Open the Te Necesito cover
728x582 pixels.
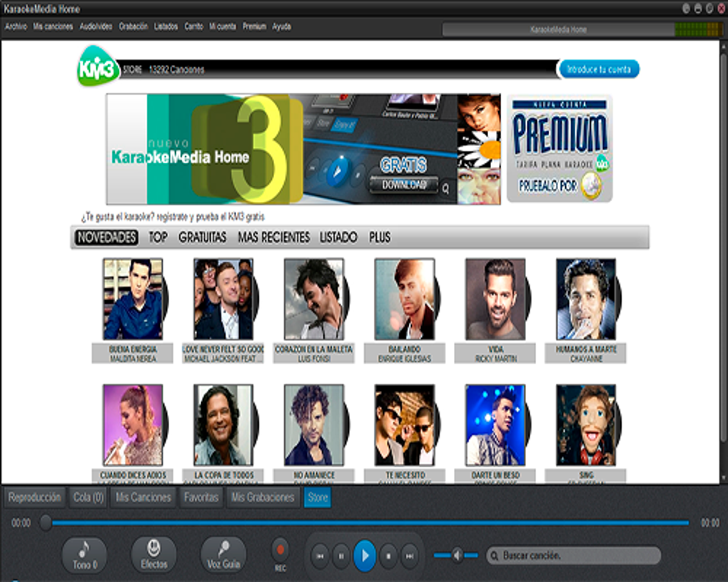(x=405, y=424)
